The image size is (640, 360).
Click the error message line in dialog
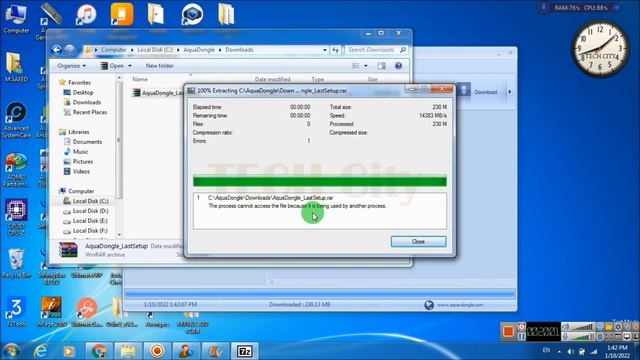(297, 206)
